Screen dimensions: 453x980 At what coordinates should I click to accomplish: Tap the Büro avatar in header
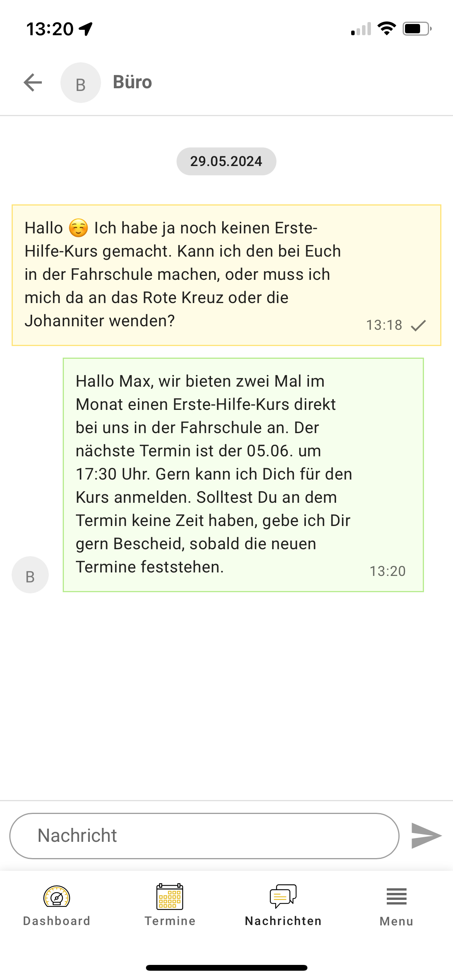click(x=81, y=83)
